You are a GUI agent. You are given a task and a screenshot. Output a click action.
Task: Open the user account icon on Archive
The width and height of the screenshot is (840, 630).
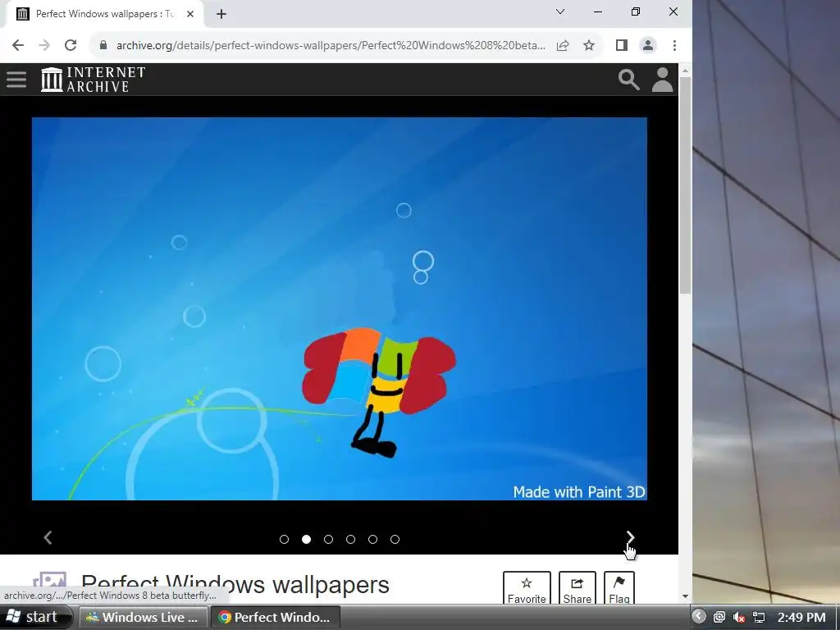(662, 80)
